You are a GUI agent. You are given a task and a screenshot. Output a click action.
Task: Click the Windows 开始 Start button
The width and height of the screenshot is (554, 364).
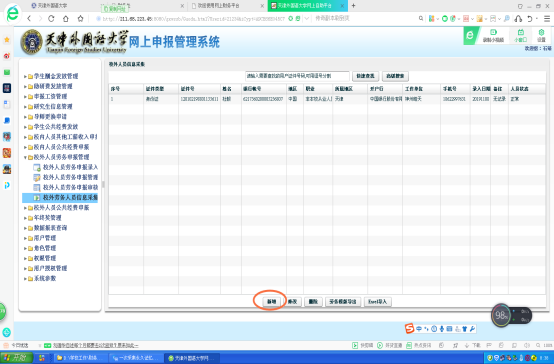coord(17,358)
